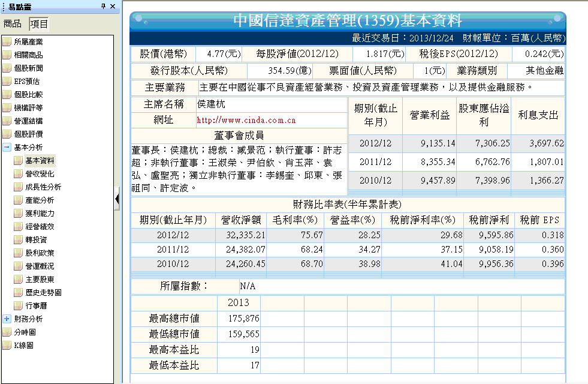Click the 稅前淨利 value 9,058.19
The image size is (588, 384).
(x=496, y=250)
